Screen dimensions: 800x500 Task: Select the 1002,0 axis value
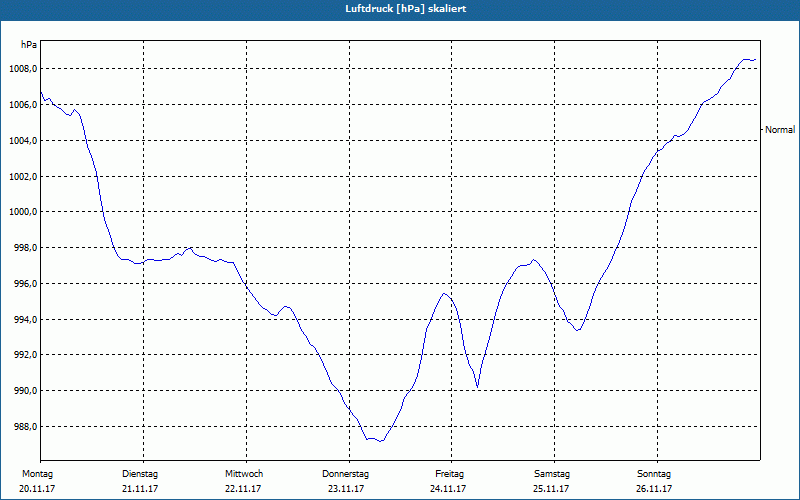coord(23,177)
